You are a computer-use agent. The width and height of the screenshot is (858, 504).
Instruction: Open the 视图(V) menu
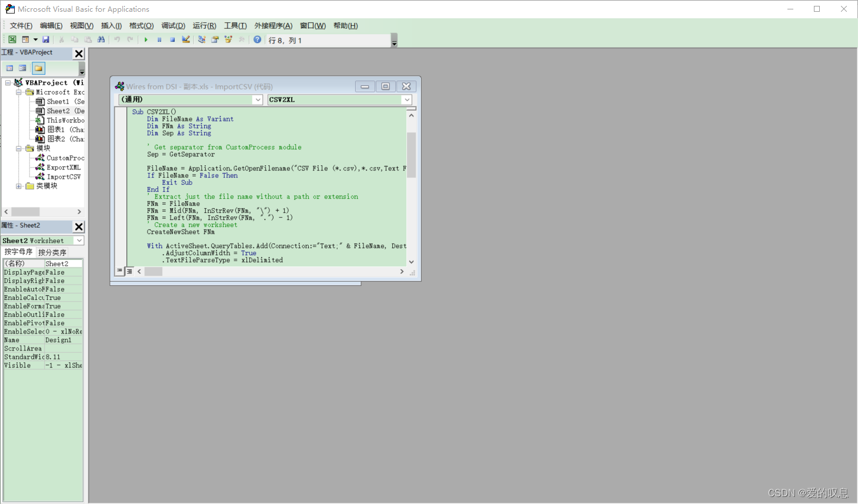pos(82,25)
